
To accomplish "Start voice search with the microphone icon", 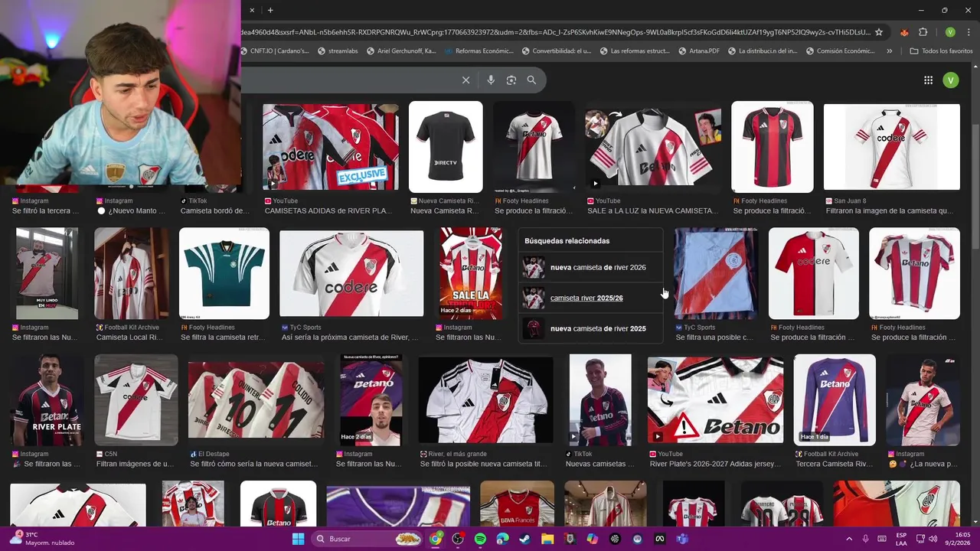I will 491,80.
